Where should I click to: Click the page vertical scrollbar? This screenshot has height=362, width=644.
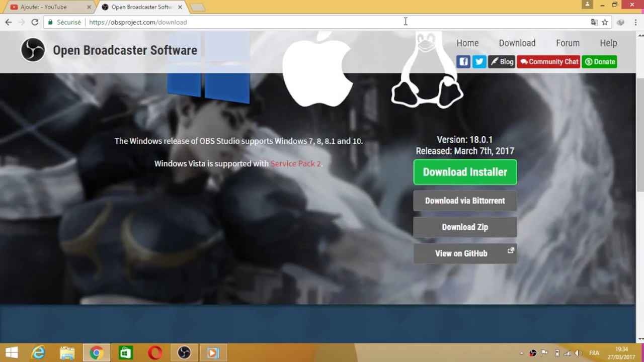tap(640, 135)
